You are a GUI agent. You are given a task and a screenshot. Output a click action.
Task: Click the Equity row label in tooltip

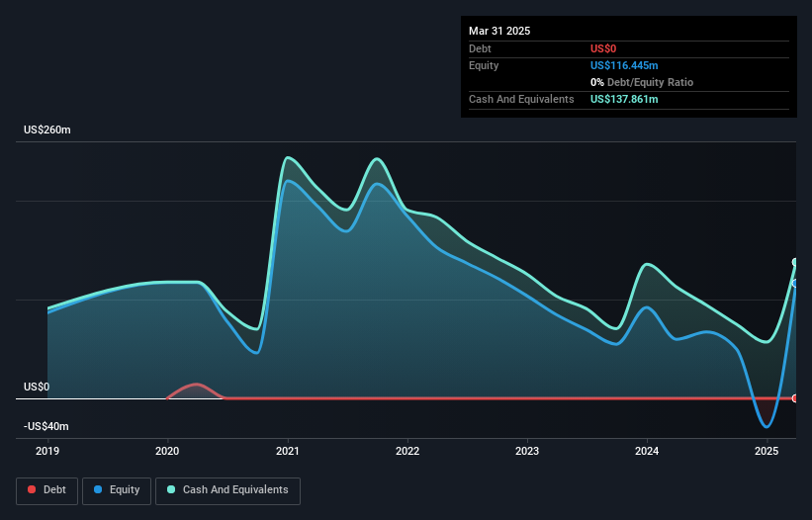(484, 65)
